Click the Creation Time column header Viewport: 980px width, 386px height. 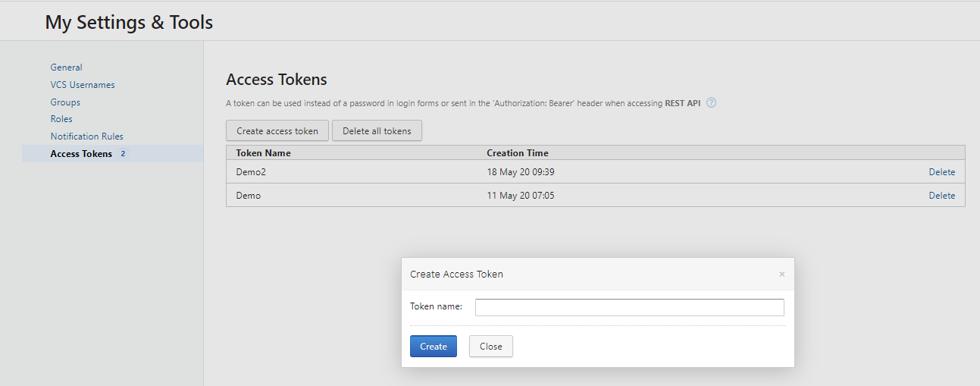(517, 153)
